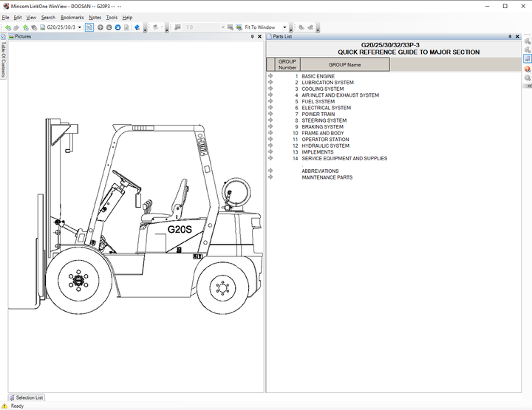Click the blue down-arrow circle (next page)
The height and width of the screenshot is (410, 532).
coord(117,27)
